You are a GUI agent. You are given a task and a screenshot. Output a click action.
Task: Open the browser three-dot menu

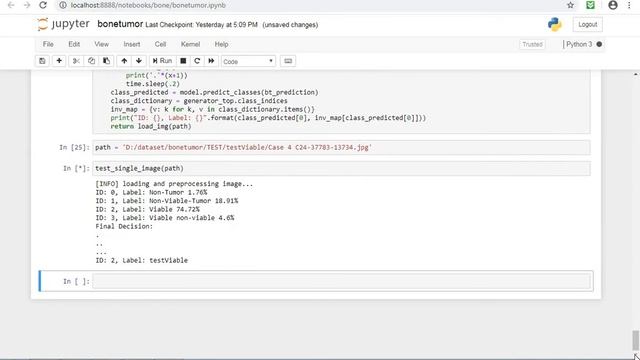pos(629,5)
